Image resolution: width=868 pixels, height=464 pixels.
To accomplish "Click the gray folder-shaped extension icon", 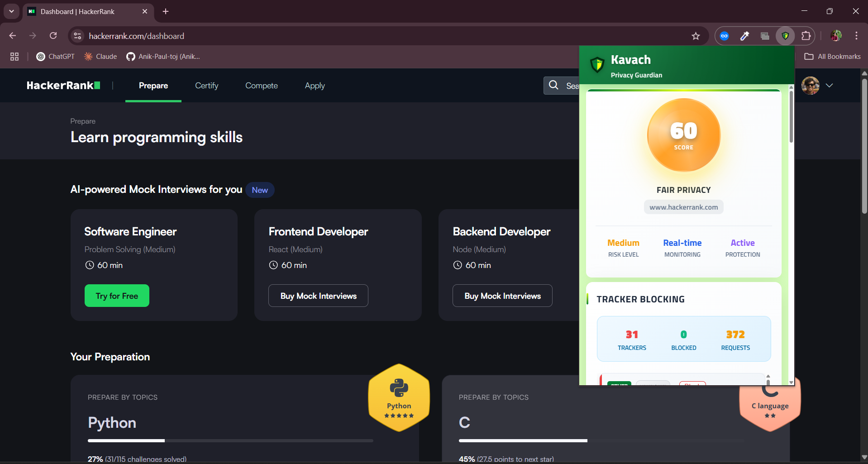I will 765,36.
